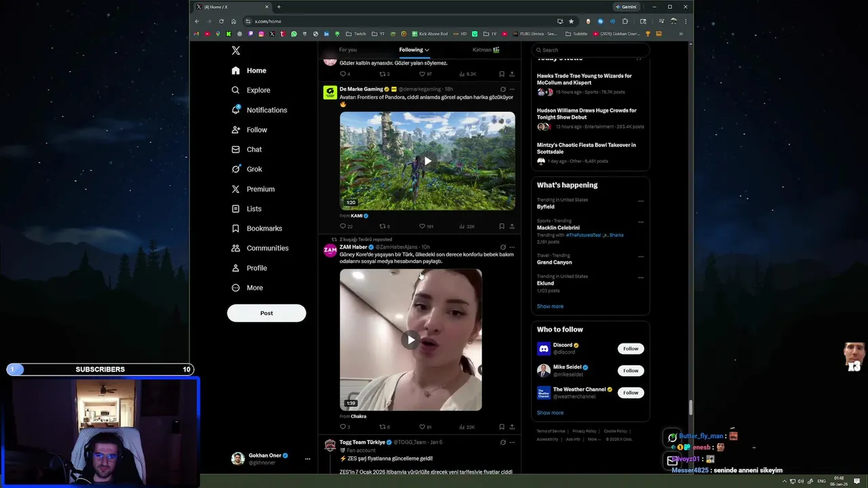Open more options on ZAM Haber post

[x=512, y=247]
